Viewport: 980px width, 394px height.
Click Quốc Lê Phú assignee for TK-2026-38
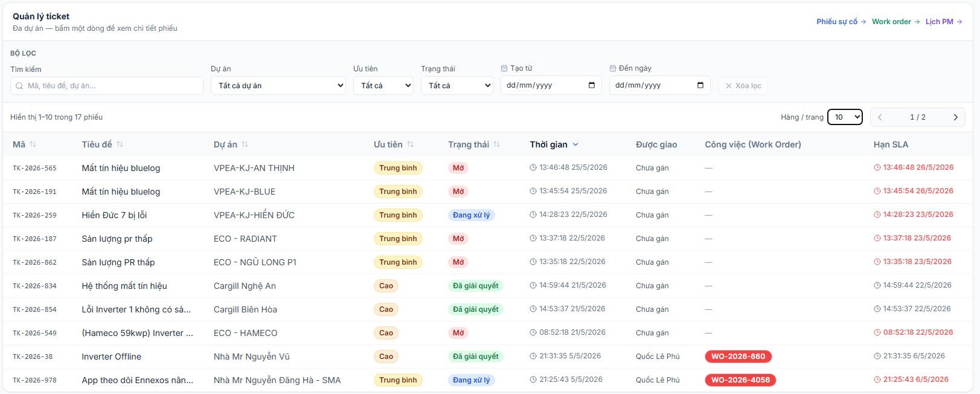(658, 357)
